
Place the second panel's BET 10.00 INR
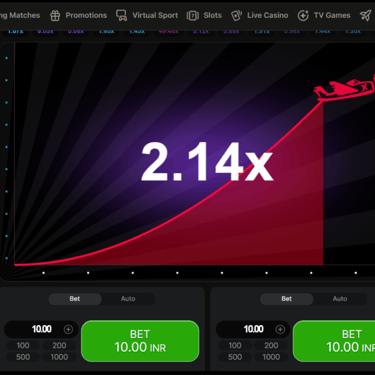[334, 341]
